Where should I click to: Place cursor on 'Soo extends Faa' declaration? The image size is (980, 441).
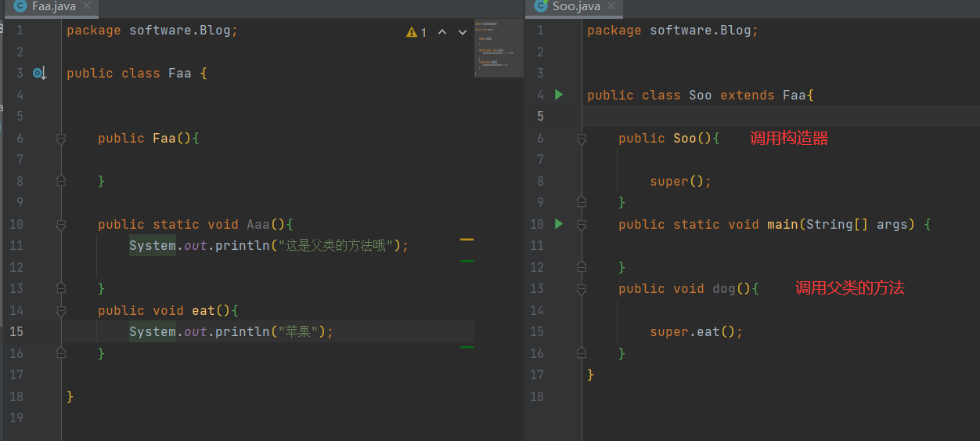click(x=751, y=96)
